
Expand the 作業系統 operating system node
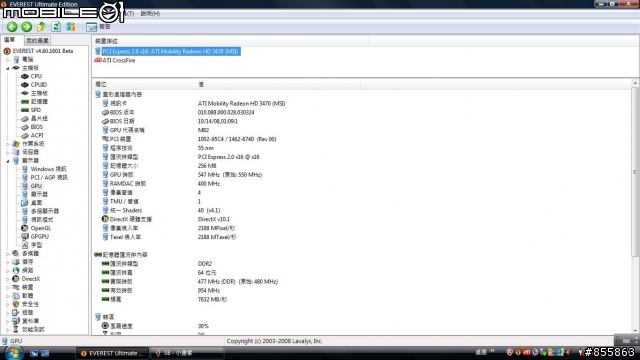(x=7, y=144)
